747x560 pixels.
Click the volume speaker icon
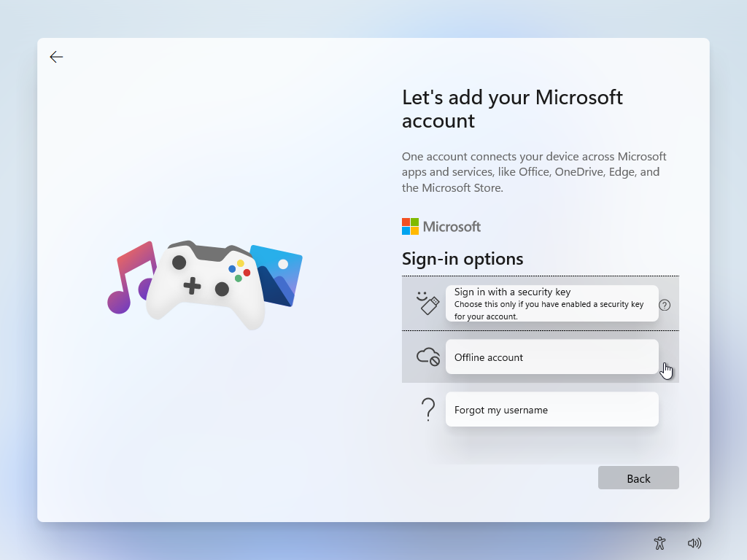click(x=694, y=542)
